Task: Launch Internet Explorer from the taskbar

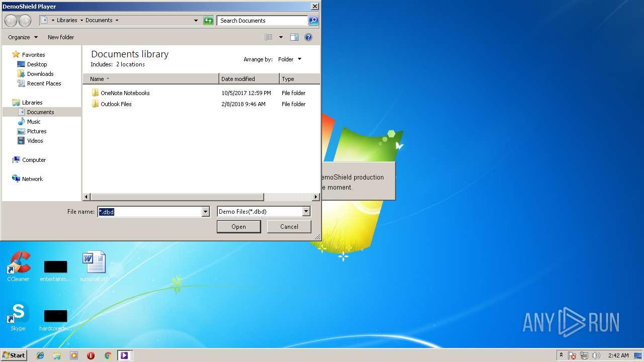Action: [x=40, y=355]
